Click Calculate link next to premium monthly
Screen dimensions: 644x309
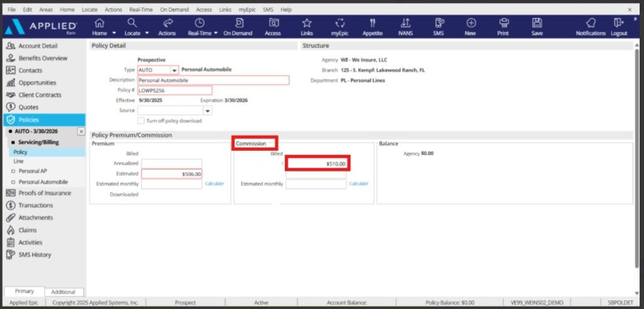(214, 183)
